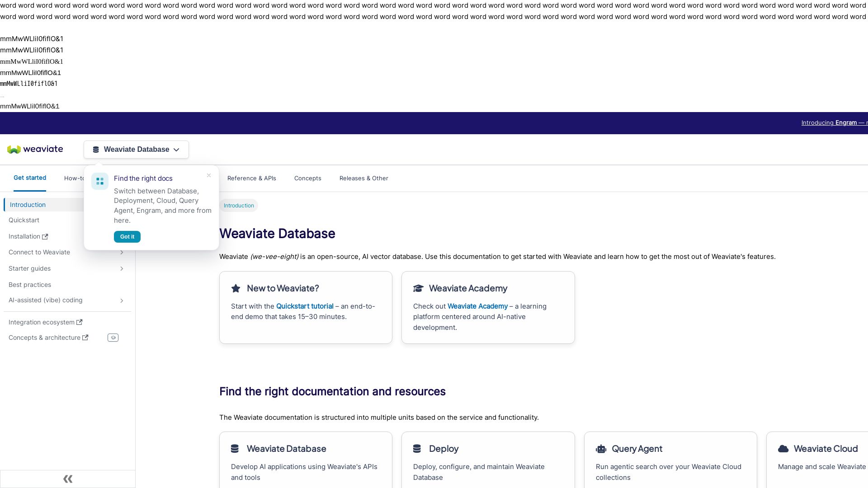868x488 pixels.
Task: Open the Weaviate Database documentation card
Action: (306, 460)
